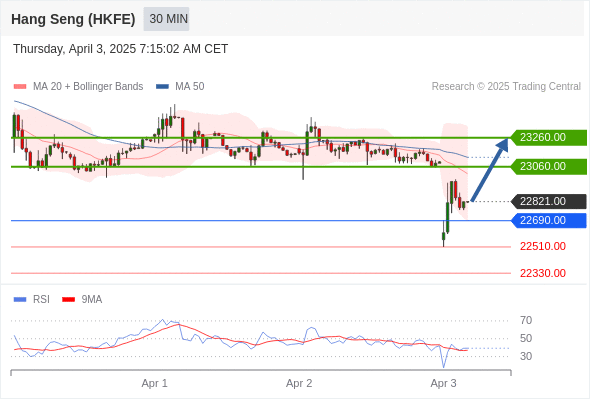
Task: Select the MA 20 + Bollinger Bands label
Action: pos(88,87)
